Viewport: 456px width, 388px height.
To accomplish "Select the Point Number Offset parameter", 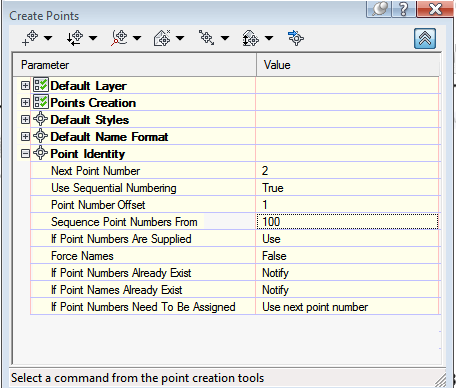I will 98,205.
